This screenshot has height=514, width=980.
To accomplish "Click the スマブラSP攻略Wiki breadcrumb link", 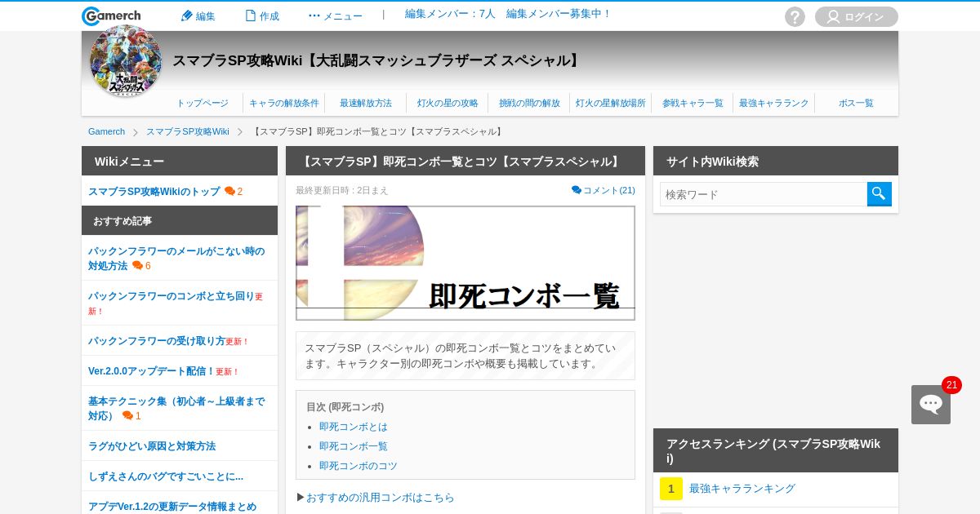I will click(188, 131).
